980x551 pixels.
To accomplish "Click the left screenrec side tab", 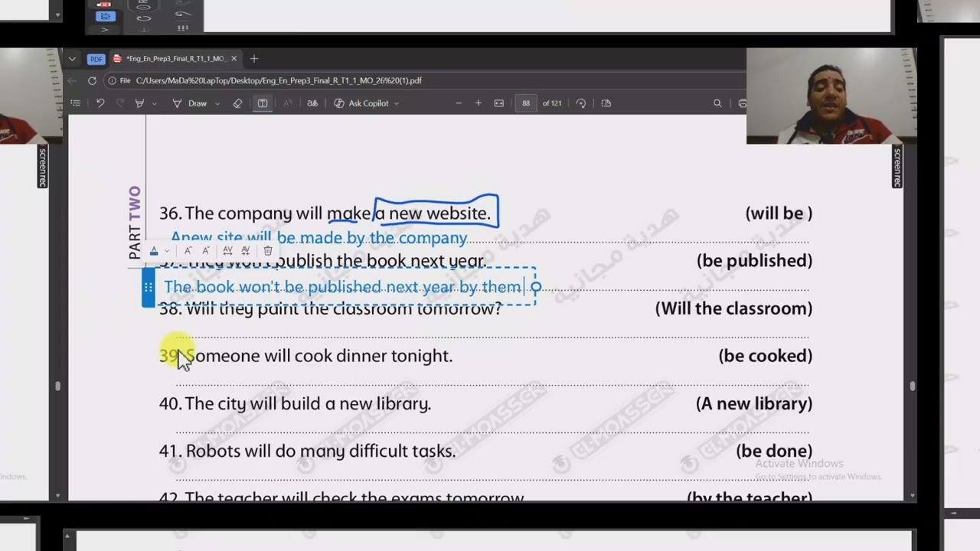I will [43, 168].
